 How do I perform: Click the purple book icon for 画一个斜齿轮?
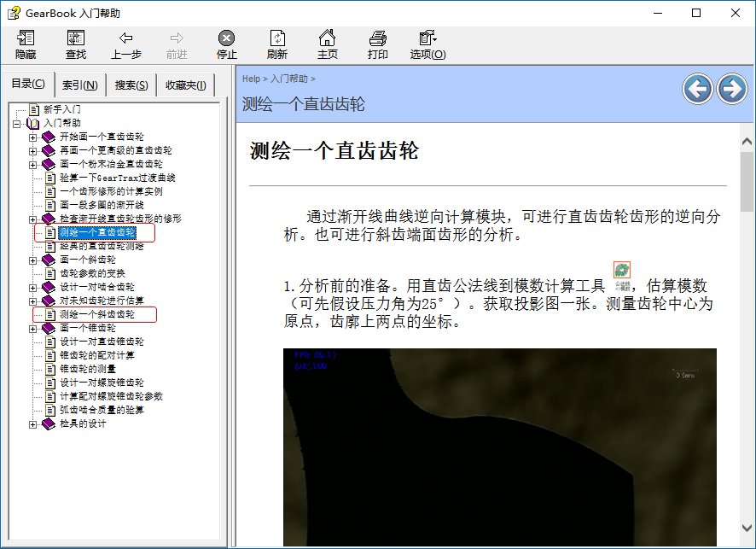(49, 260)
